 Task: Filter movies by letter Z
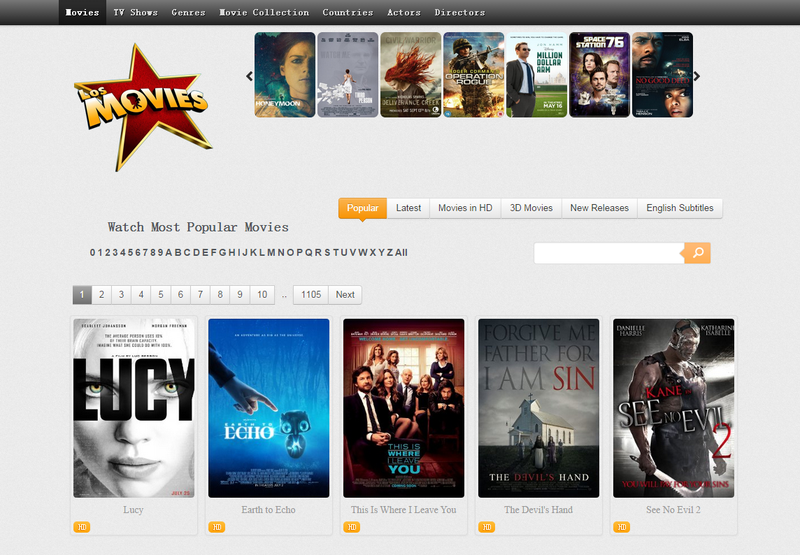[390, 253]
